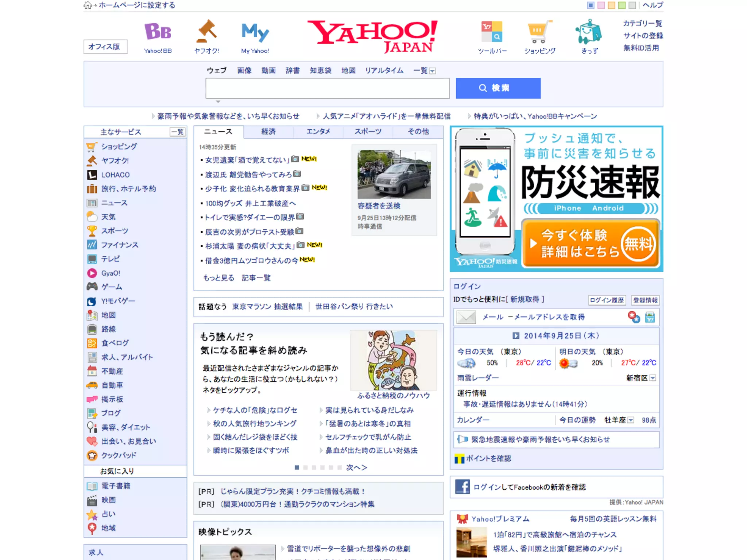Click the Facebook logo icon
This screenshot has height=560, width=747.
point(462,487)
